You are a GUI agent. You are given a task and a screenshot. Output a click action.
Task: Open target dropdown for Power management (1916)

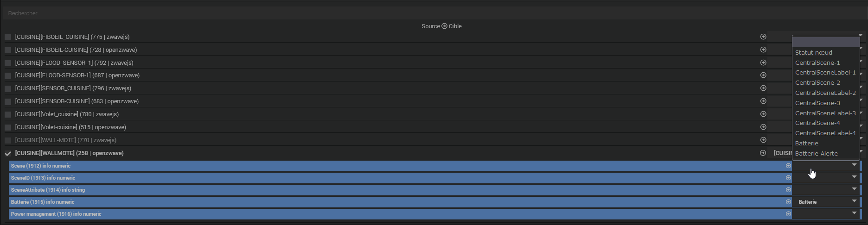click(825, 214)
